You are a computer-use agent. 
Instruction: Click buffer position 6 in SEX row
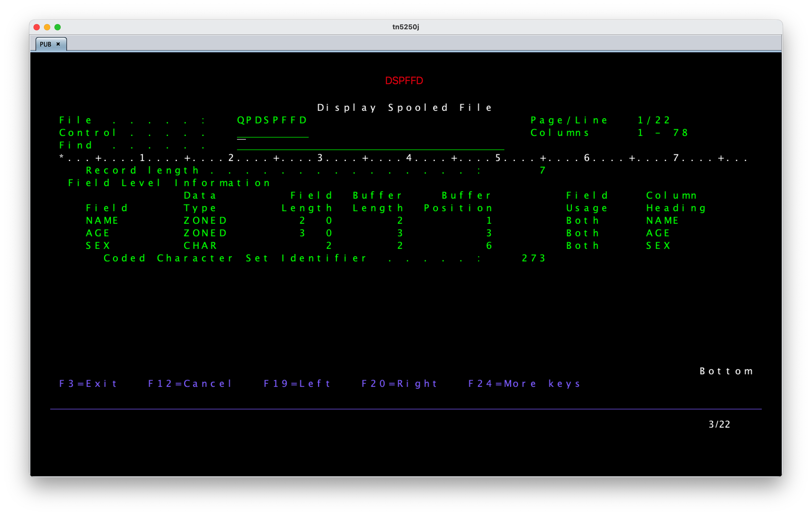point(489,246)
